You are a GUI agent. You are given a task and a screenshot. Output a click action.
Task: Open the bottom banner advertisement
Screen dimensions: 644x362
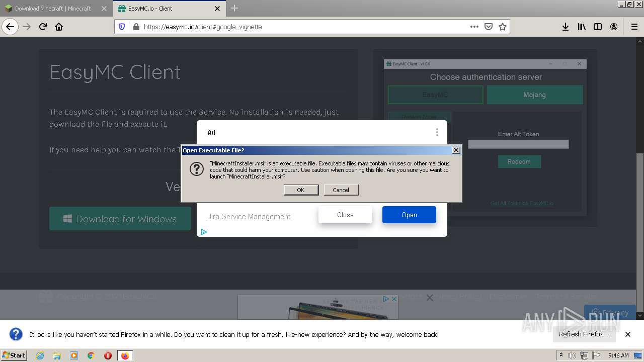click(x=317, y=307)
